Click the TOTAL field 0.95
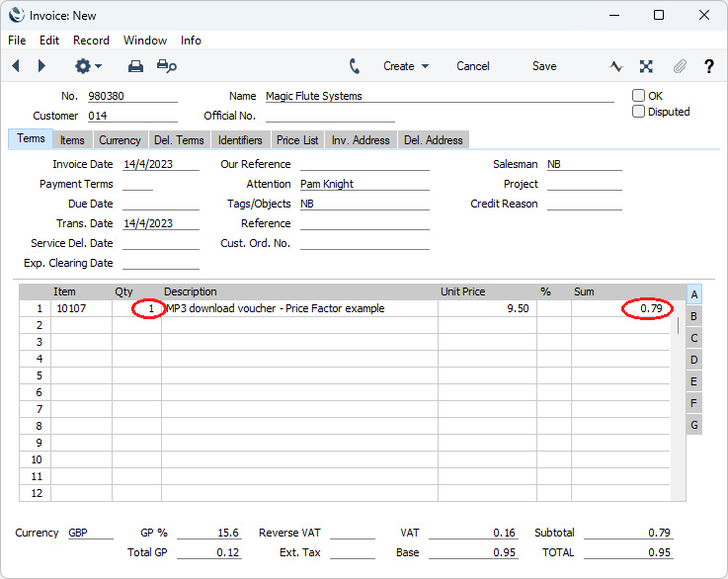 tap(628, 552)
